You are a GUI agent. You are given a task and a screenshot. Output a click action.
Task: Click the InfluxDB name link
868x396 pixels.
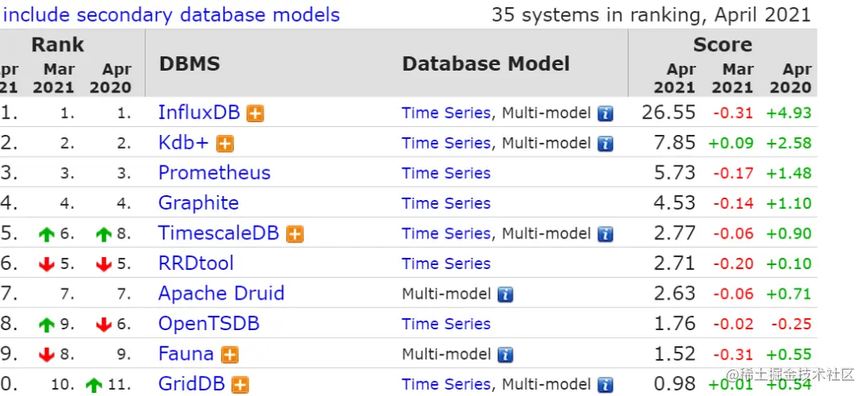(x=199, y=112)
